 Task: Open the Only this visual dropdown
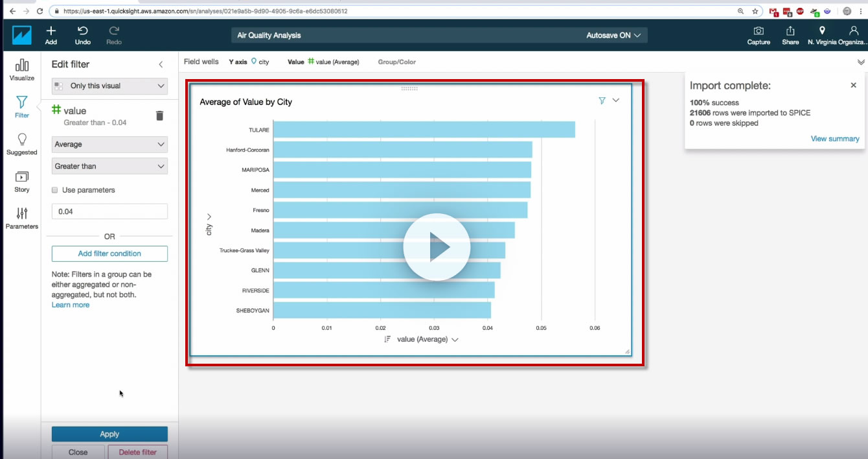coord(109,86)
